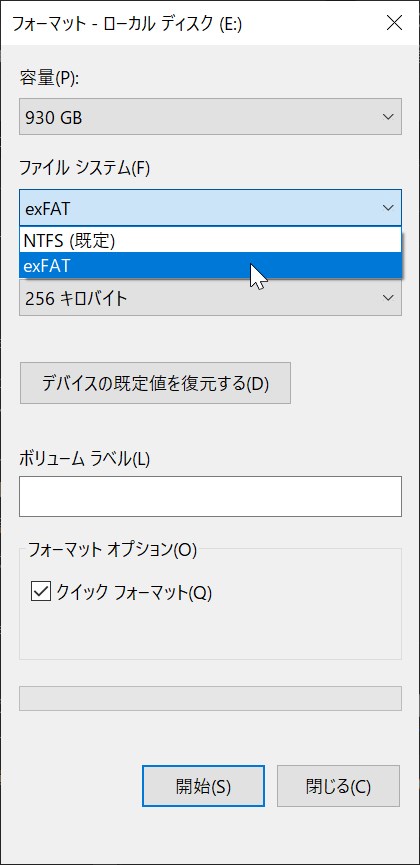This screenshot has height=865, width=420.
Task: Click the ボリューム ラベル(L) label
Action: tap(84, 458)
